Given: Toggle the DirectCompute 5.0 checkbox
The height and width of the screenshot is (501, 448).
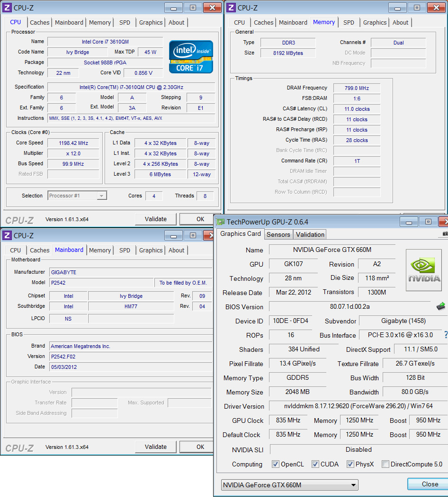Looking at the screenshot, I should (x=385, y=464).
